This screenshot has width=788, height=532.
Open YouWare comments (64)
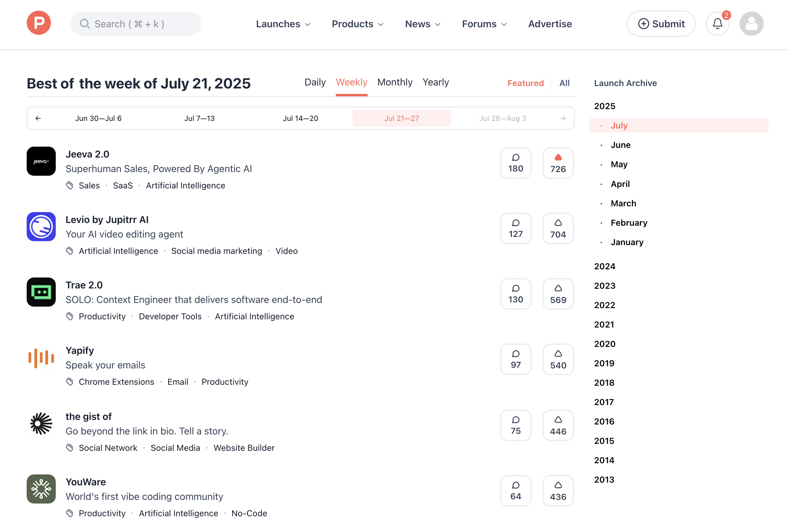[x=516, y=491]
